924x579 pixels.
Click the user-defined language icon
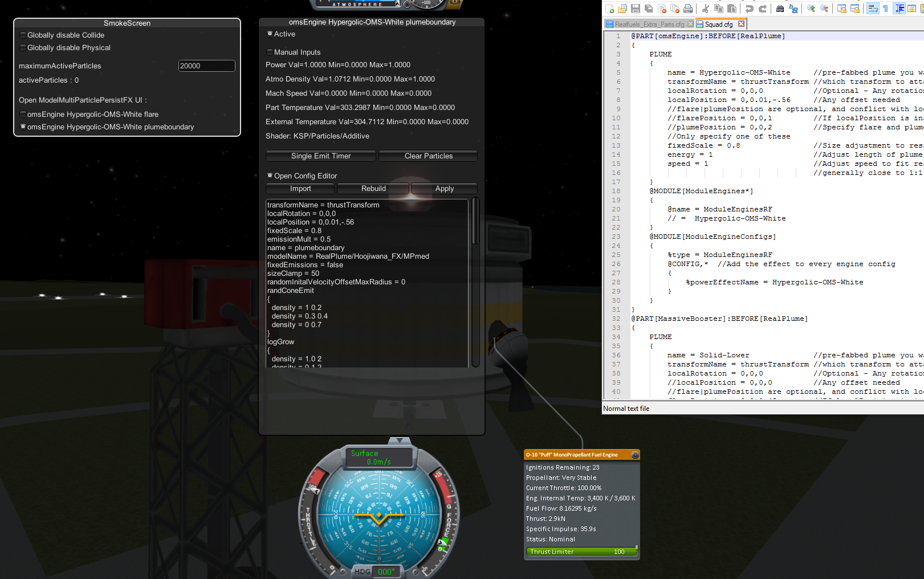(x=912, y=9)
